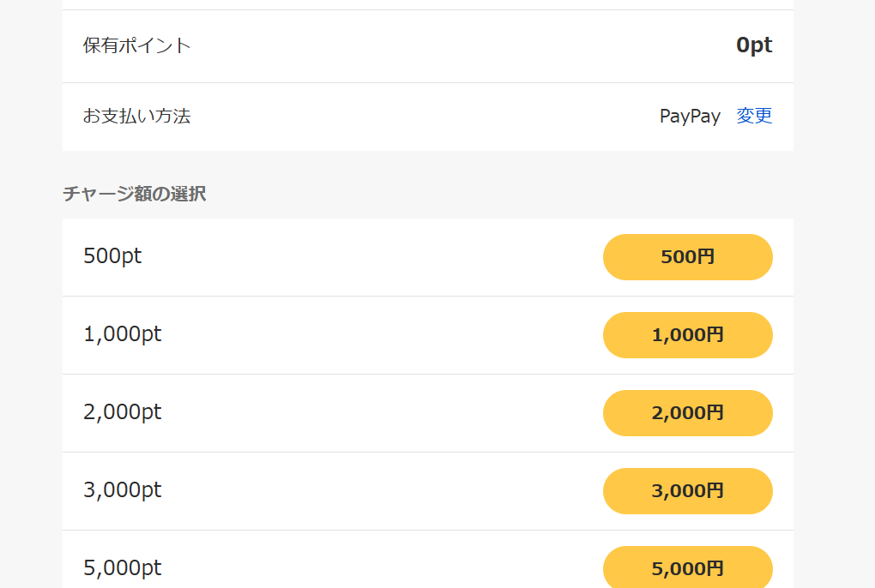The width and height of the screenshot is (875, 588).
Task: Click the 5,000pt row label
Action: (122, 568)
